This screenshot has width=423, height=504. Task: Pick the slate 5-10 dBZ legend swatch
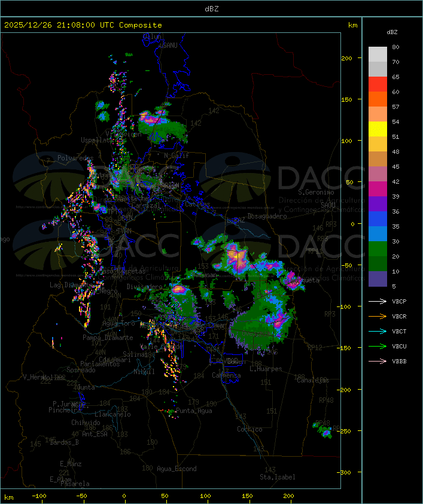(378, 279)
